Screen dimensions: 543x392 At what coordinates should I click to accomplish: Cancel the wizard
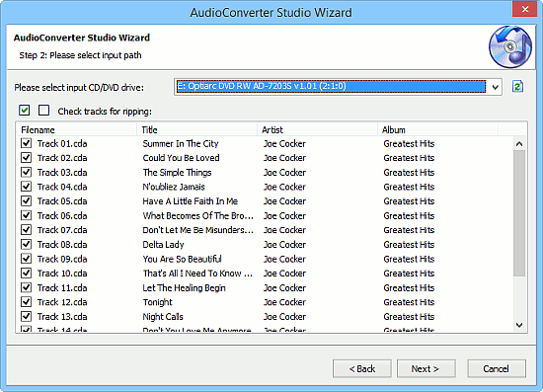(497, 369)
